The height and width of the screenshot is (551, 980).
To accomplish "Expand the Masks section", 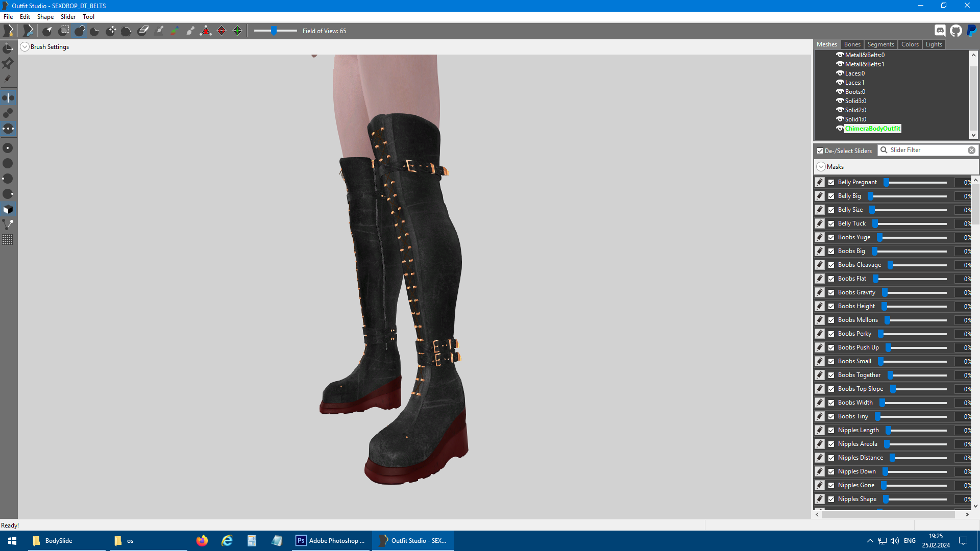I will point(821,166).
